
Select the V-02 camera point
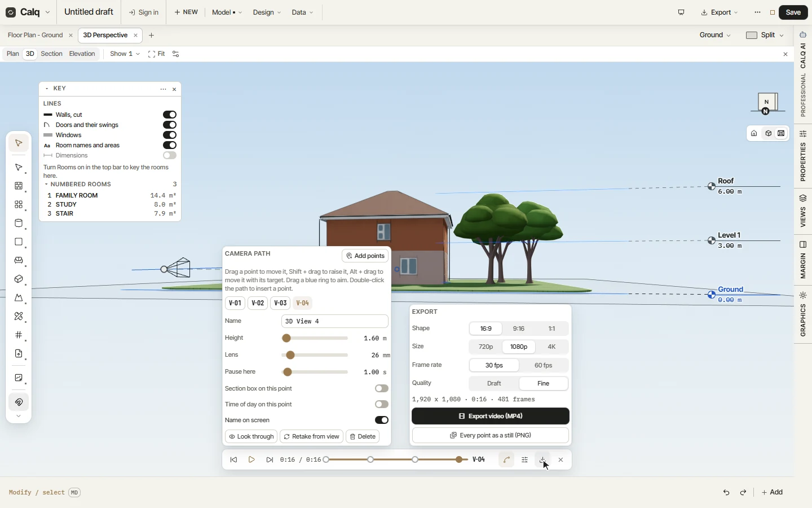coord(258,303)
